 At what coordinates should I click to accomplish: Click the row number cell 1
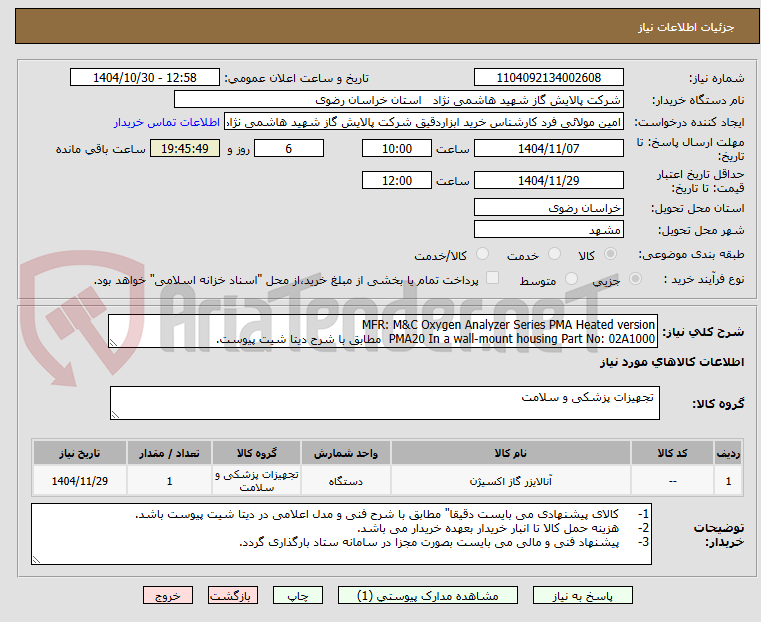[728, 481]
